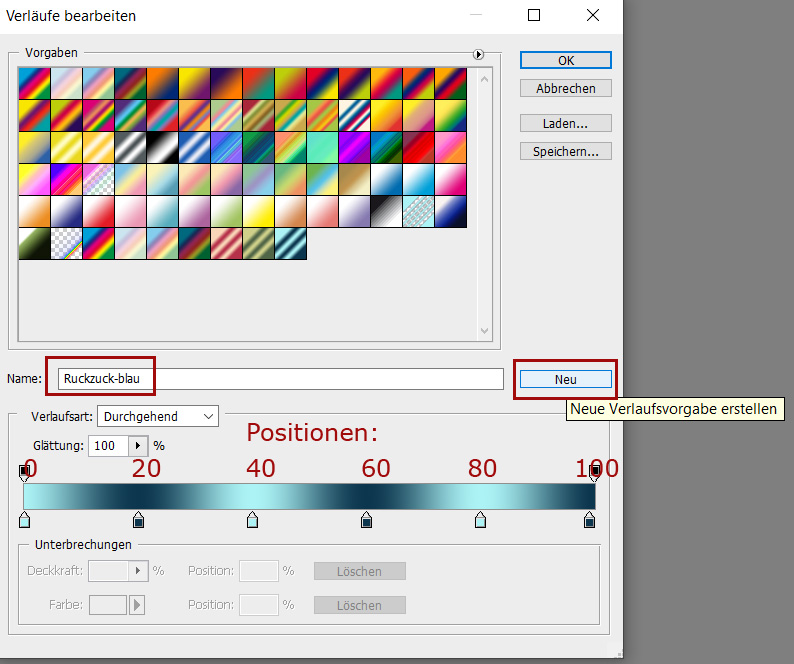The width and height of the screenshot is (794, 664).
Task: Select the dark blue color stop at position 100
Action: (589, 520)
